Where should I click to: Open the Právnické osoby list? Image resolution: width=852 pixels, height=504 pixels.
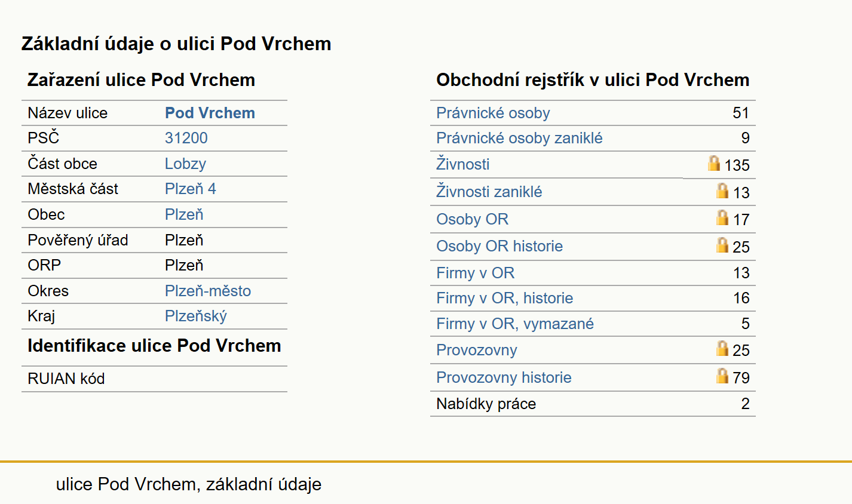coord(493,113)
